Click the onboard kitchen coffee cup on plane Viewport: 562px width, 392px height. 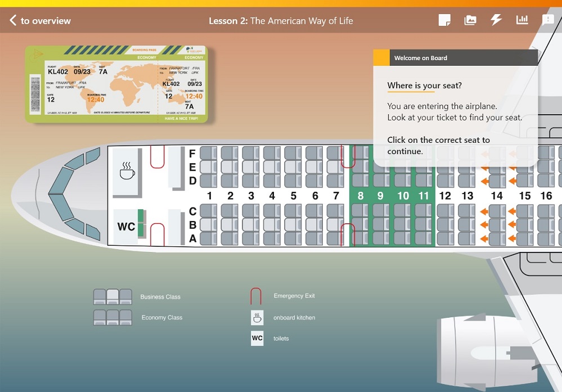point(127,170)
